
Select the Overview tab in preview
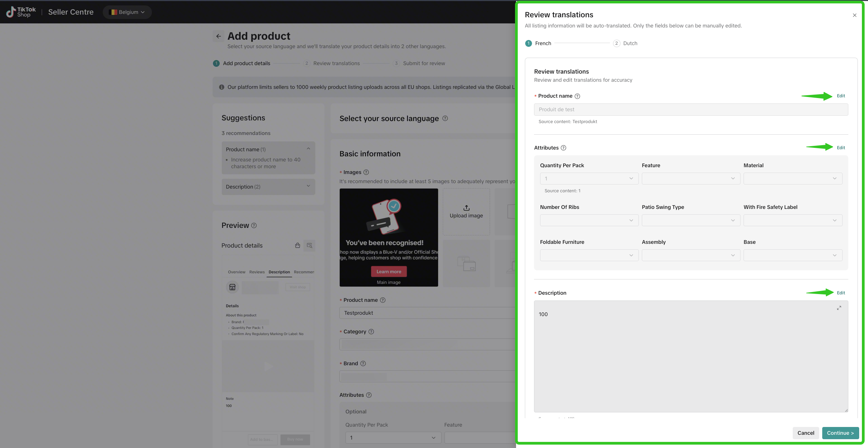click(237, 272)
